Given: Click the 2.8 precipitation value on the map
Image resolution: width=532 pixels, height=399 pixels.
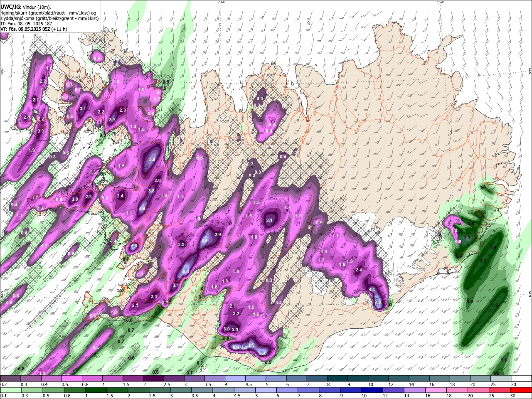Looking at the screenshot, I should (x=89, y=197).
